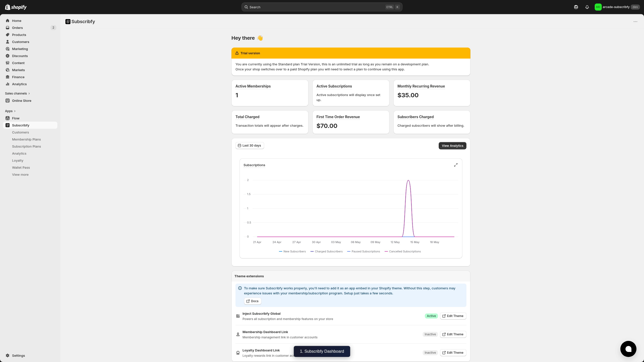
Task: Open Marketing section
Action: pos(30,49)
